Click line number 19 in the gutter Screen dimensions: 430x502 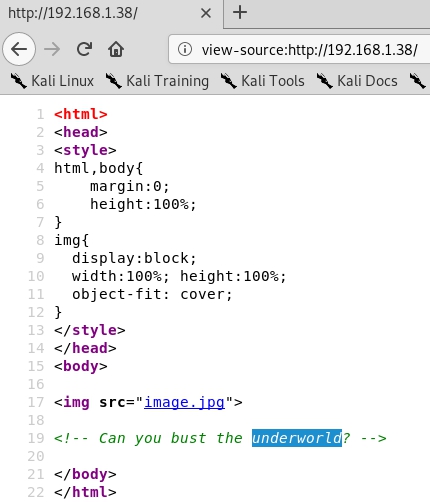[x=36, y=438]
